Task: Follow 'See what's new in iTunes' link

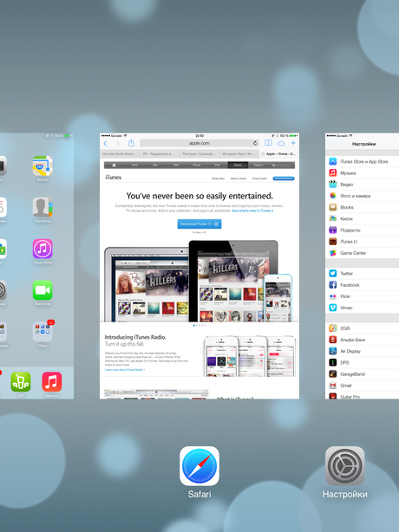Action: 252,211
